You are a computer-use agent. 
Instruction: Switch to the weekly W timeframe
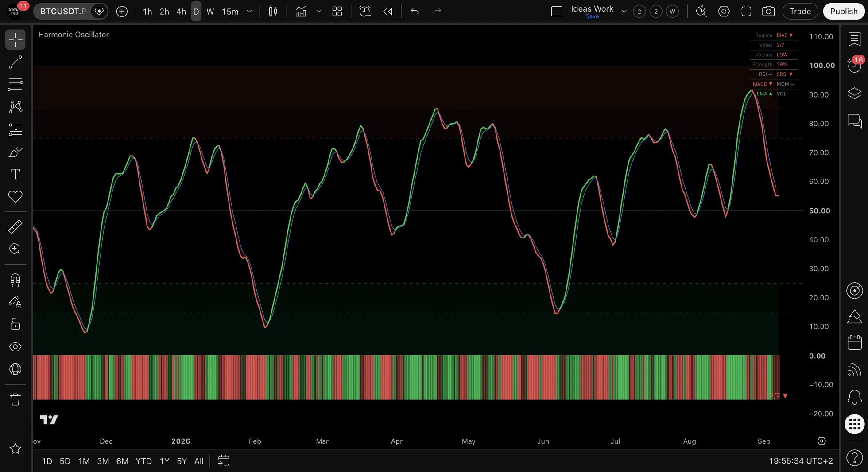coord(210,12)
